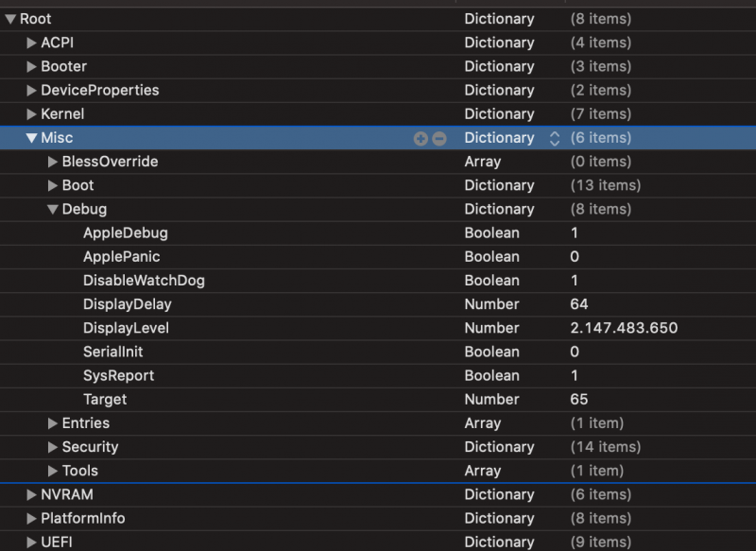Expand the NVRAM dictionary
The width and height of the screenshot is (756, 551).
point(32,494)
